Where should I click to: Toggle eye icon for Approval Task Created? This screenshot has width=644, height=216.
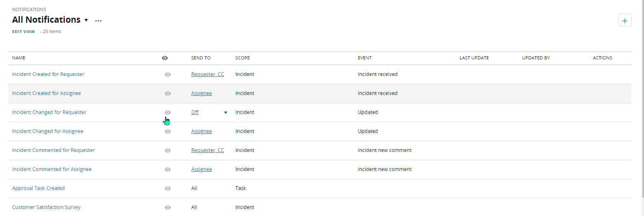coord(167,189)
